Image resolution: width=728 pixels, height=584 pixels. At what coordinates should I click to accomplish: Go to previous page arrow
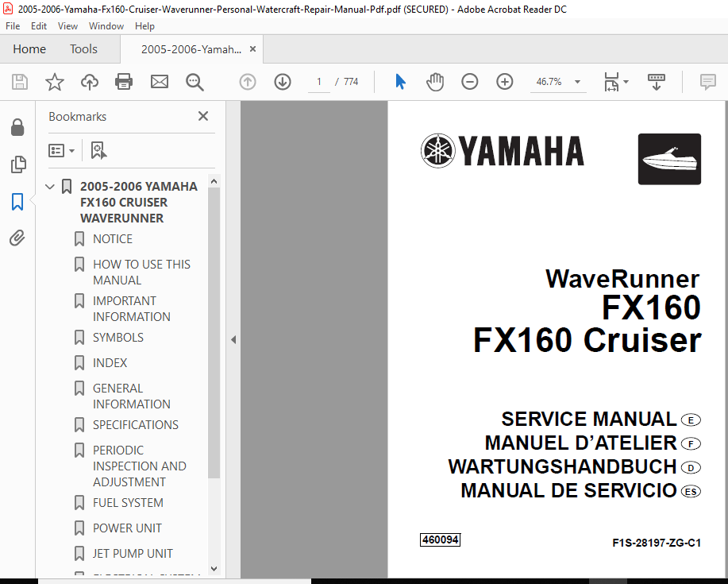coord(248,82)
